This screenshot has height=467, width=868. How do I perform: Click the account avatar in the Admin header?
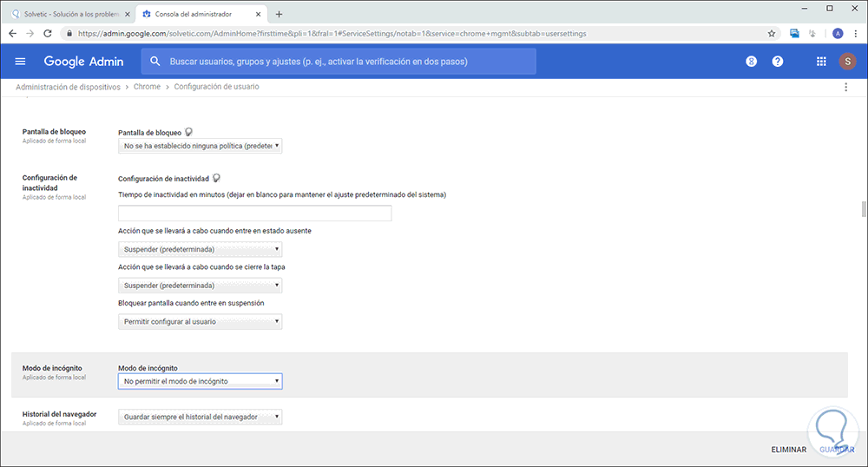[847, 62]
